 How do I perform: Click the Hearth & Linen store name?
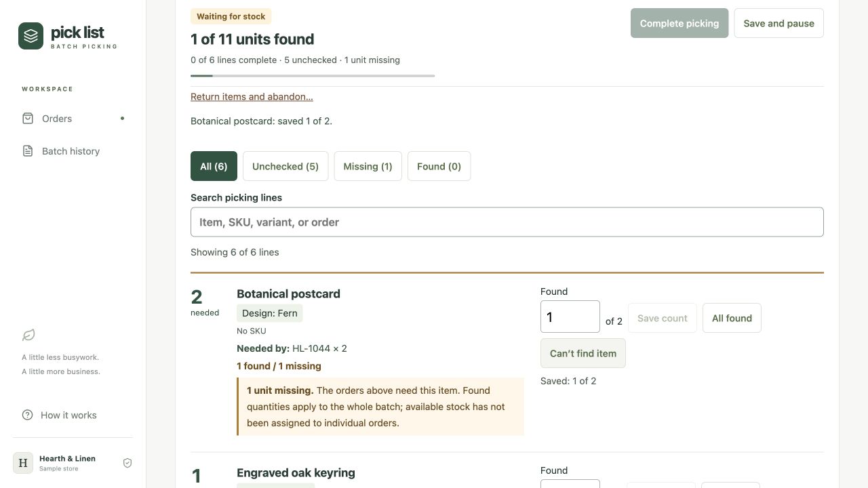click(67, 459)
